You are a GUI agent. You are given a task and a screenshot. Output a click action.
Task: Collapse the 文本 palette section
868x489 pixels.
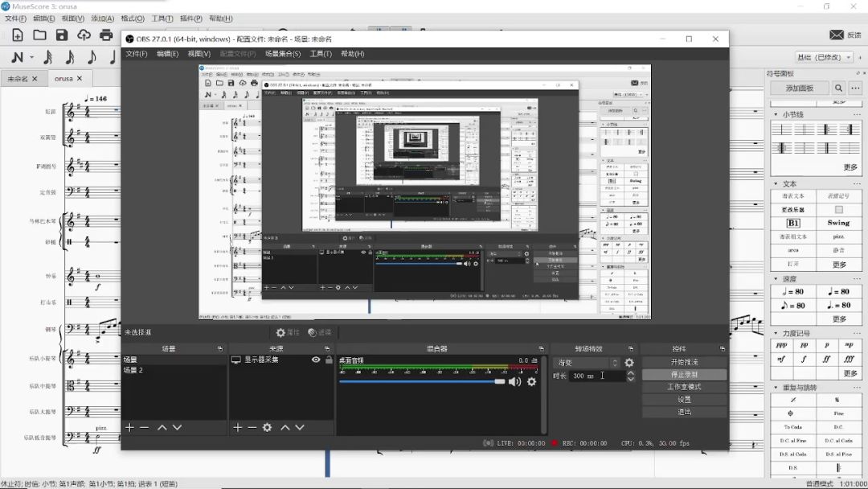pos(776,184)
